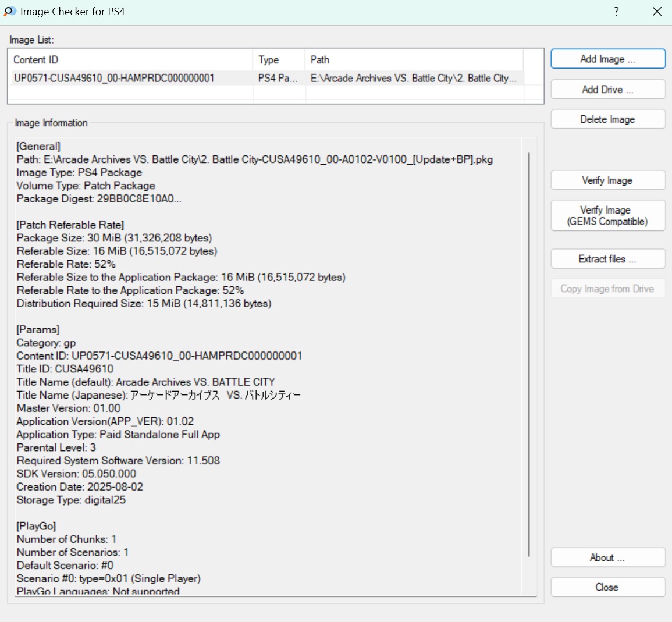Image resolution: width=672 pixels, height=622 pixels.
Task: Click the Add Image button
Action: coord(607,59)
